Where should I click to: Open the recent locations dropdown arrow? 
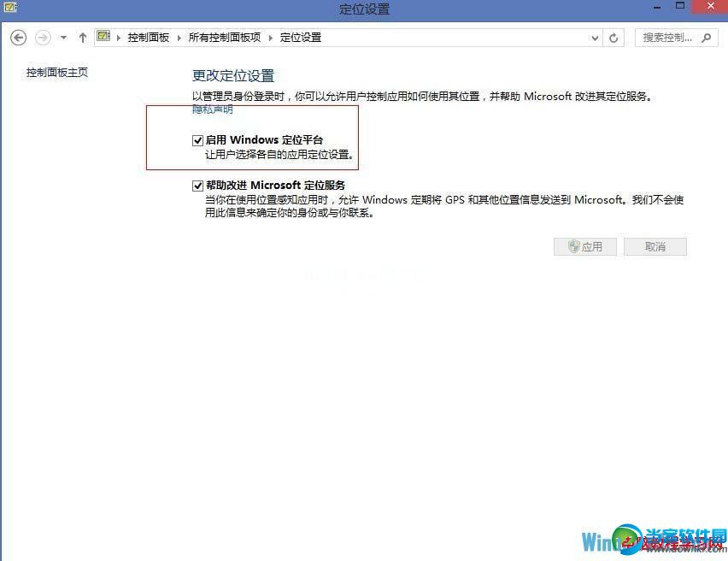(63, 38)
